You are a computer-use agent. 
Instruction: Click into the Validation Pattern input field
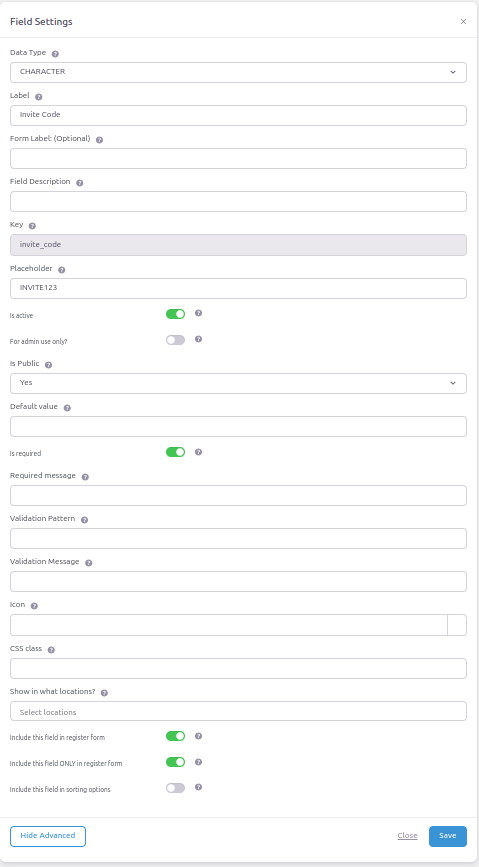coord(238,539)
